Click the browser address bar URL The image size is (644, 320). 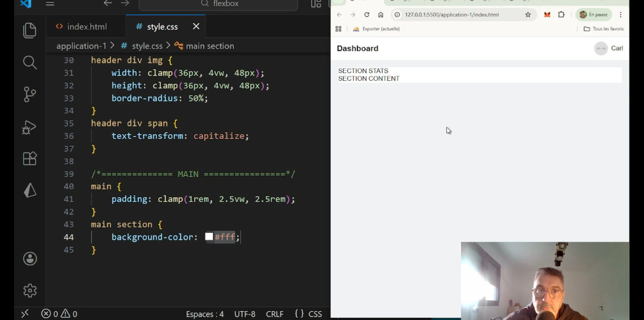tap(452, 15)
